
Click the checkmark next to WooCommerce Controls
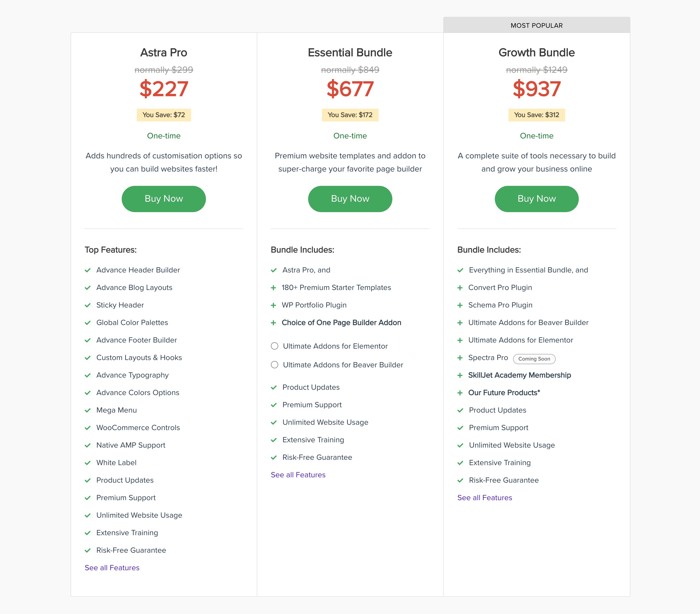(88, 427)
